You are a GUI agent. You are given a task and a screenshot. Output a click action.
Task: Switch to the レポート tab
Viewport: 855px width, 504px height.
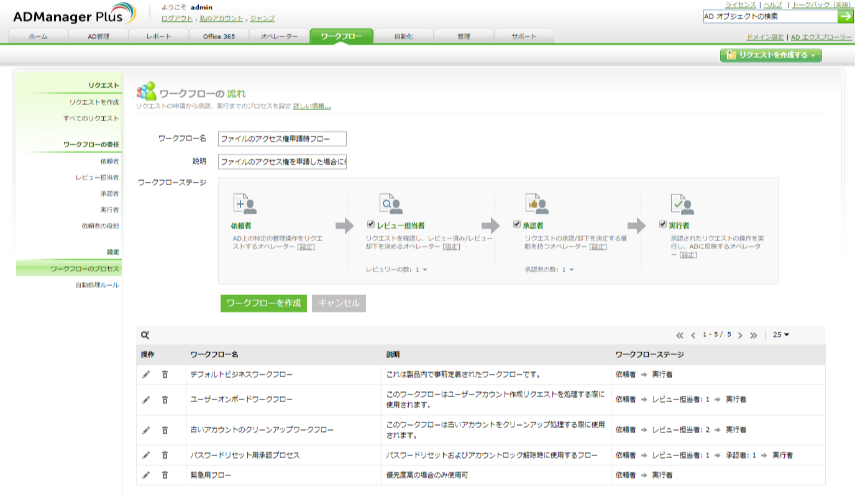[x=158, y=37]
